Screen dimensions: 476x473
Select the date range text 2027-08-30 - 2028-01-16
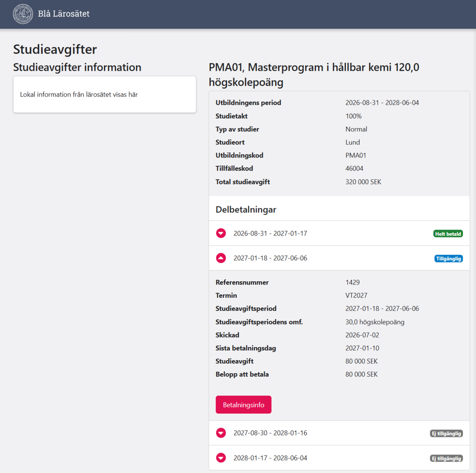pos(270,433)
